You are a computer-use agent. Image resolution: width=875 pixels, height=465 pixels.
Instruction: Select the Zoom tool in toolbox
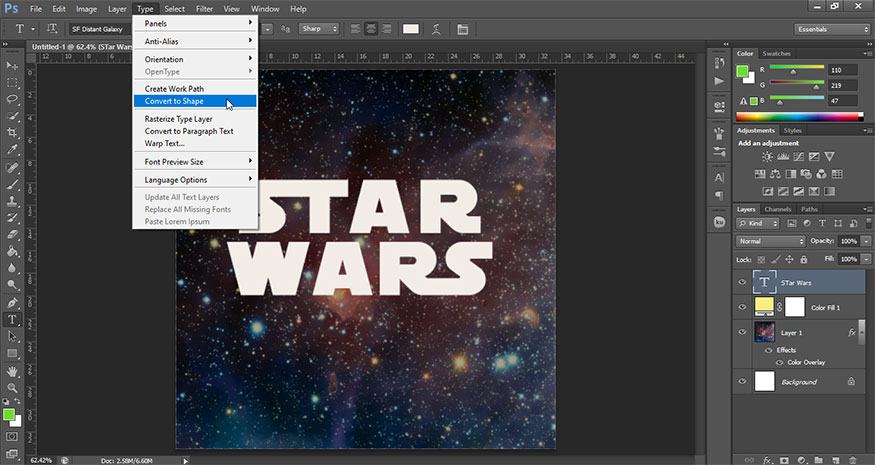[x=12, y=387]
